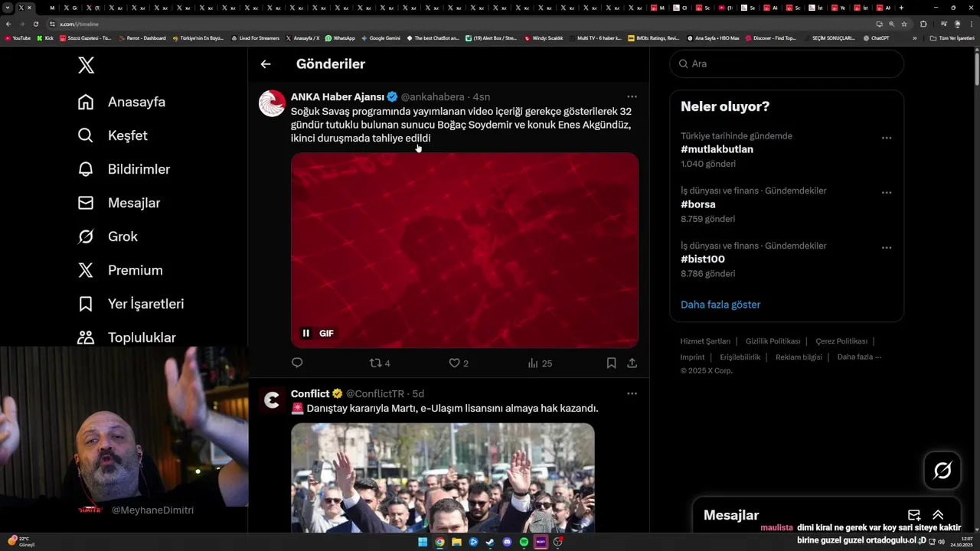Viewport: 980px width, 551px height.
Task: Pause the GIF in the ANKA post
Action: click(306, 333)
